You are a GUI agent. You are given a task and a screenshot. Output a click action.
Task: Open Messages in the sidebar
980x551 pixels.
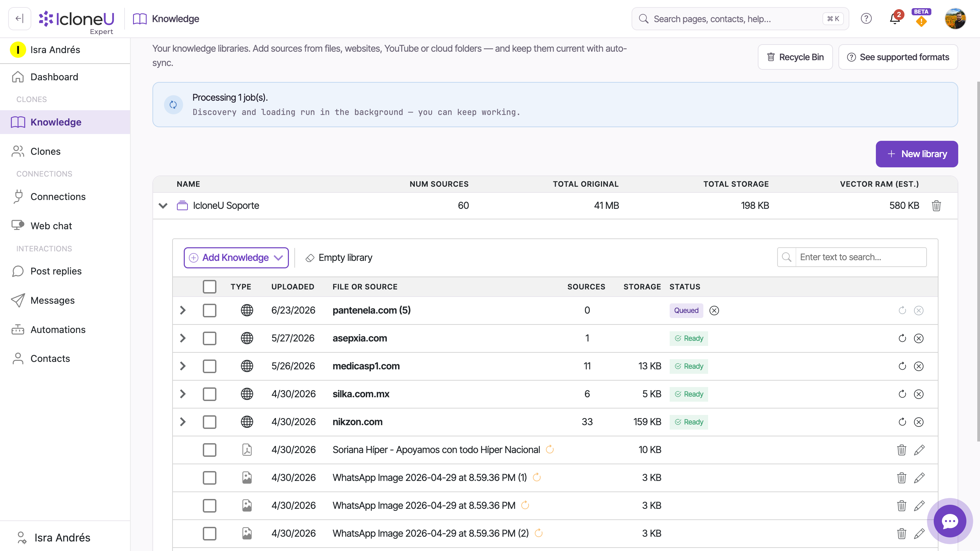(x=65, y=300)
